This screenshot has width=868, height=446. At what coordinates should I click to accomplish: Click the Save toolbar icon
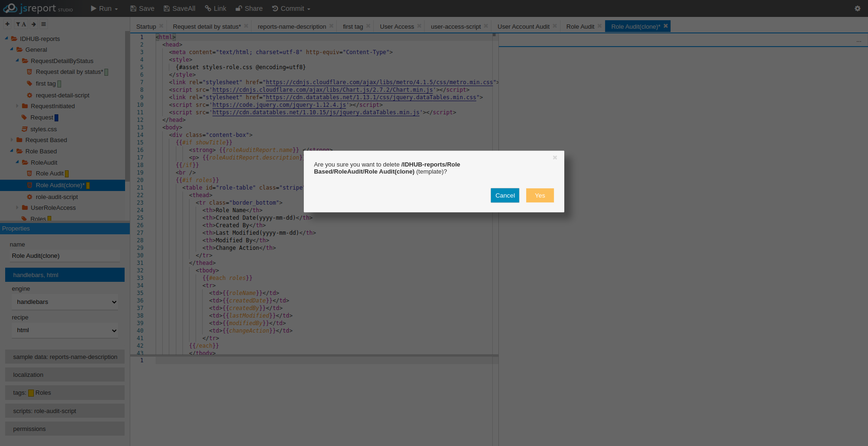coord(134,8)
